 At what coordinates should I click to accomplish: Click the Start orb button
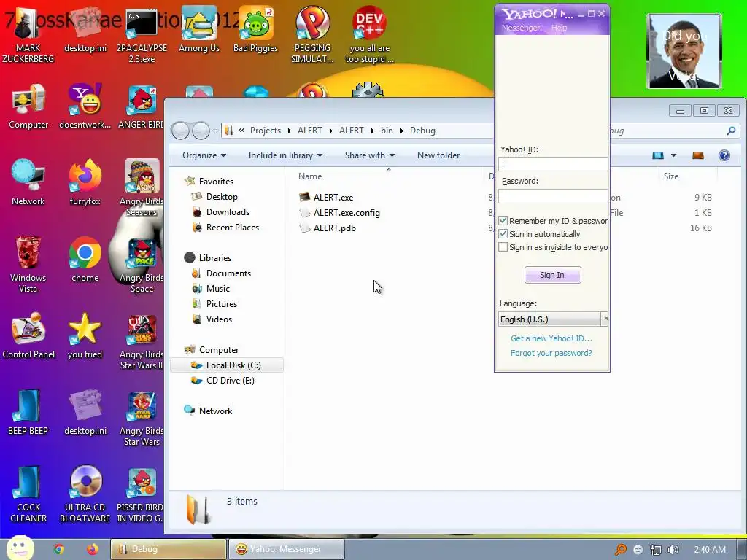pos(20,548)
